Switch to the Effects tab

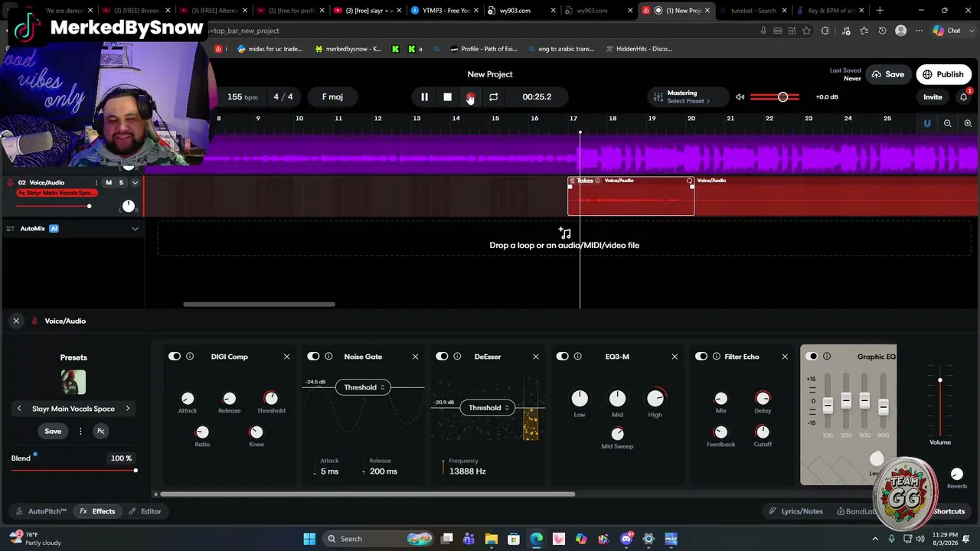pyautogui.click(x=97, y=511)
